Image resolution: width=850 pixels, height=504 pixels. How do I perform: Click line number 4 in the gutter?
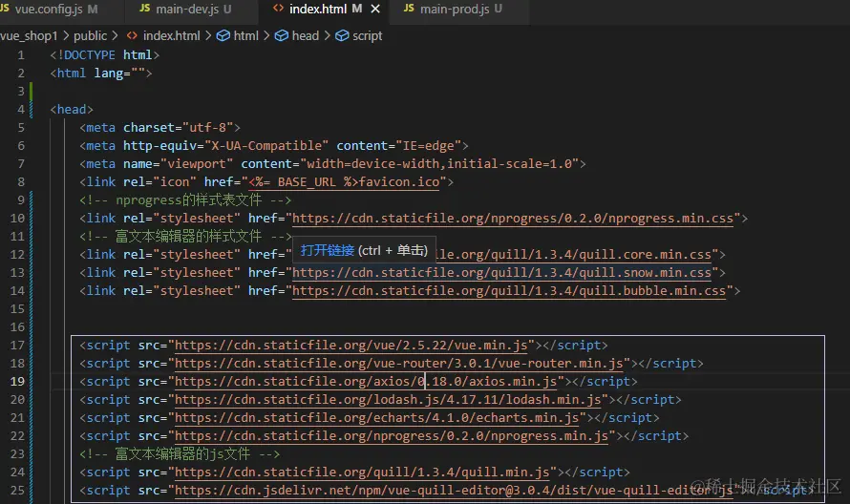21,110
